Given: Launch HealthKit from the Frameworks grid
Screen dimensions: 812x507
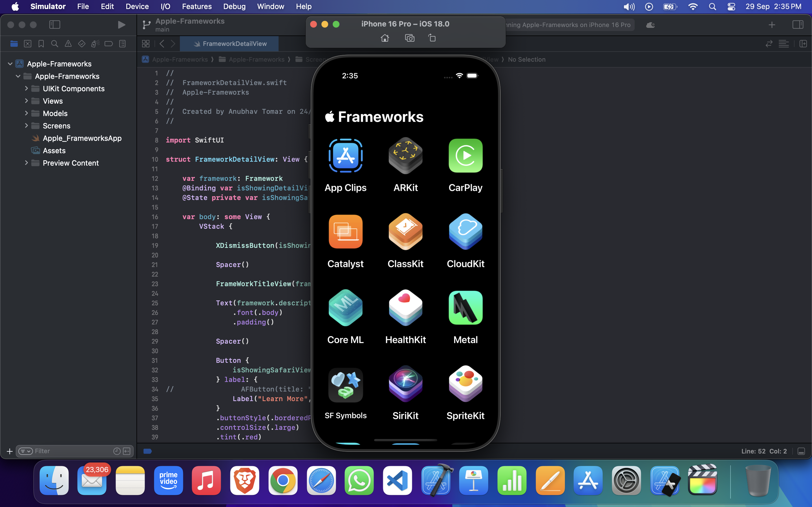Looking at the screenshot, I should [x=405, y=308].
